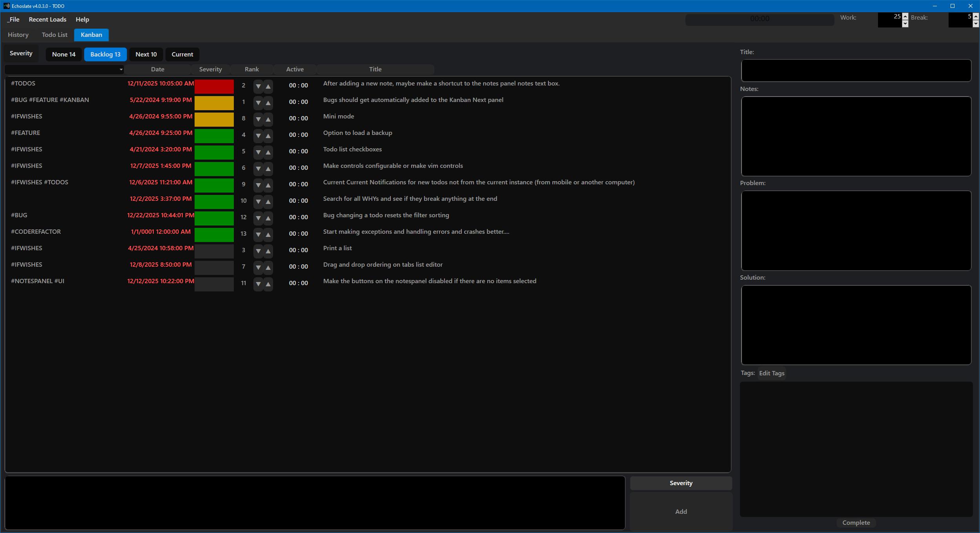Select the None 14 filter
The image size is (980, 533).
[x=64, y=54]
